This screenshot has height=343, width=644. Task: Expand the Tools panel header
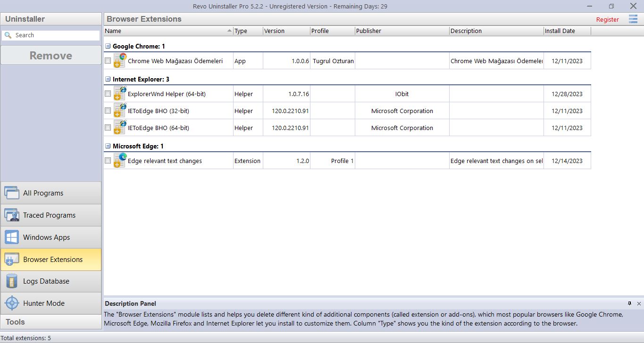[51, 322]
